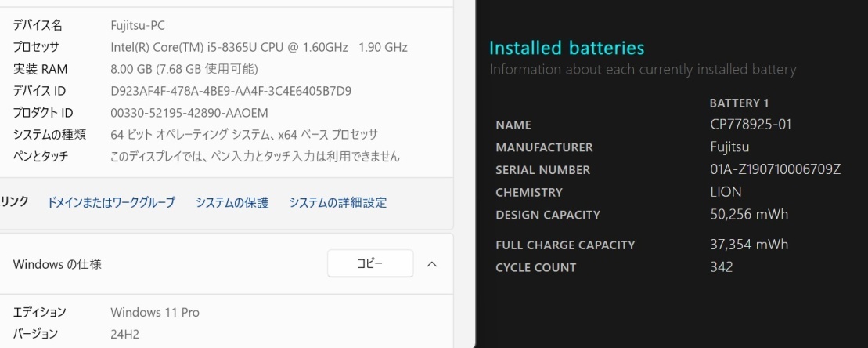This screenshot has height=348, width=868.
Task: Collapse the Windows の仕様 section chevron
Action: point(431,264)
